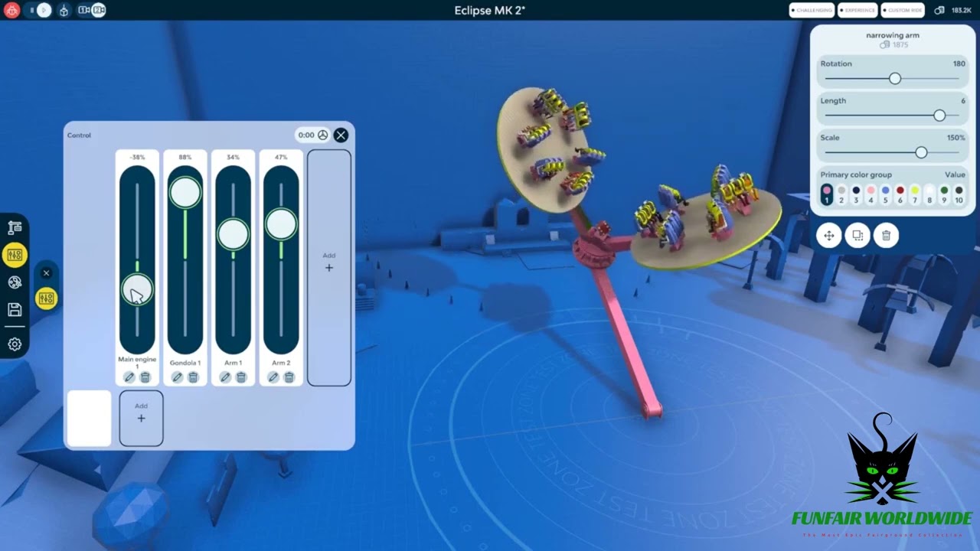Image resolution: width=980 pixels, height=551 pixels.
Task: Open the build structure tool in left sidebar
Action: [15, 227]
